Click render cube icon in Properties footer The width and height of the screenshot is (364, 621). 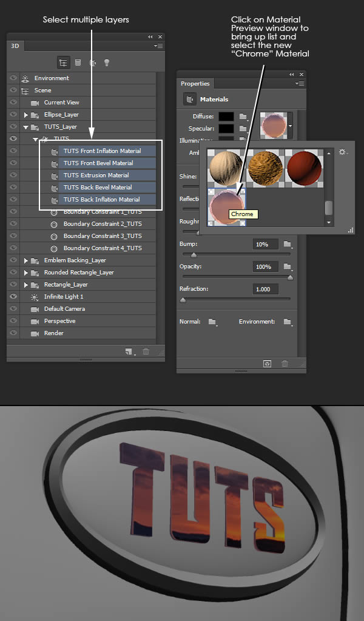tap(268, 364)
